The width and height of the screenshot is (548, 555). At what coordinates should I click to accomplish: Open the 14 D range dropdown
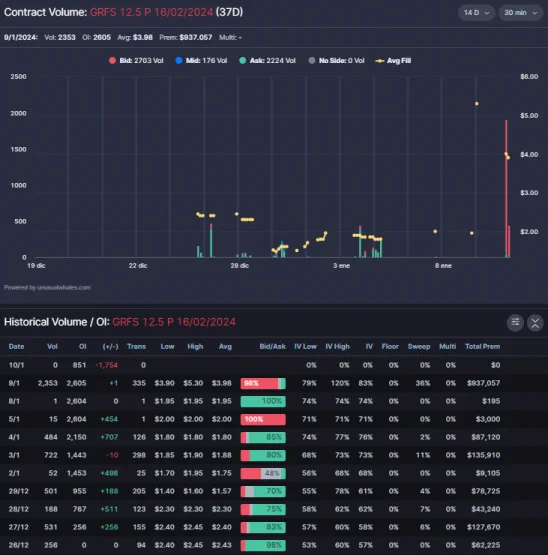[476, 13]
